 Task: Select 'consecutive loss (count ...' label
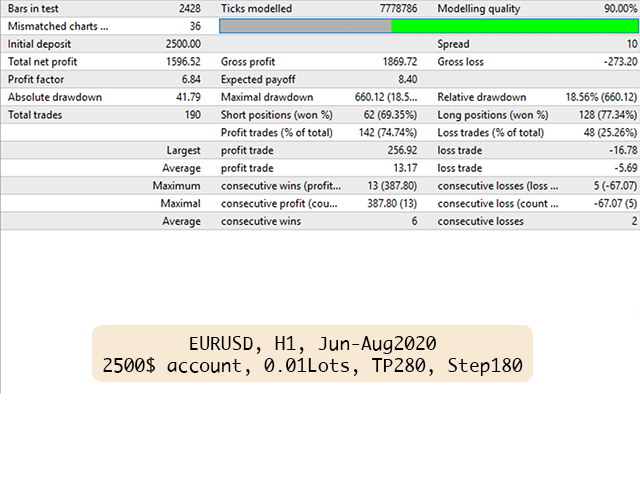(498, 203)
